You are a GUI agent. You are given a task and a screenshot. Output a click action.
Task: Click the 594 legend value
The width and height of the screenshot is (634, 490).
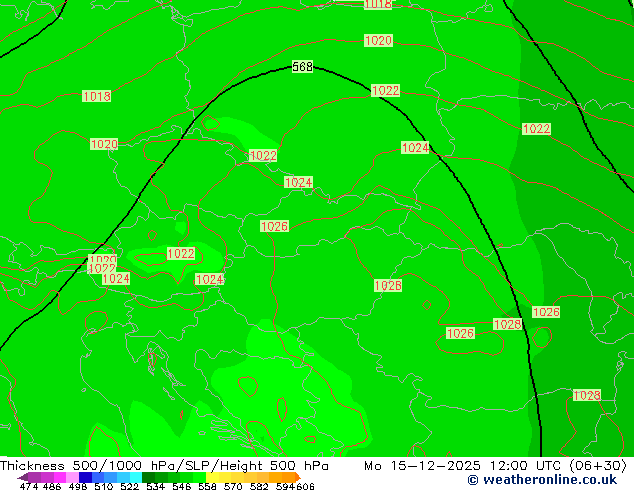[285, 486]
